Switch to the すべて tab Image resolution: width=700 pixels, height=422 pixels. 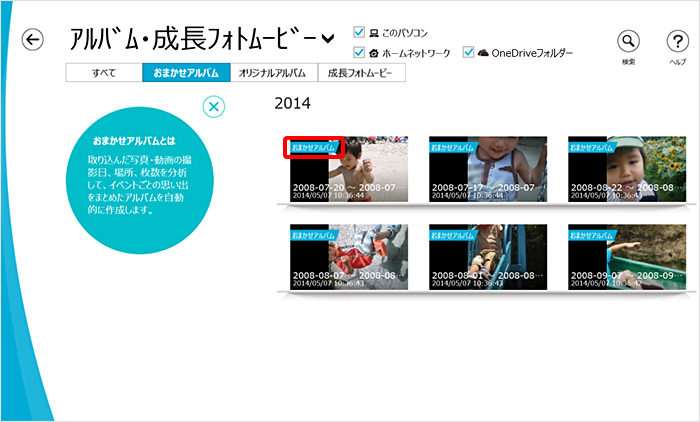(104, 72)
